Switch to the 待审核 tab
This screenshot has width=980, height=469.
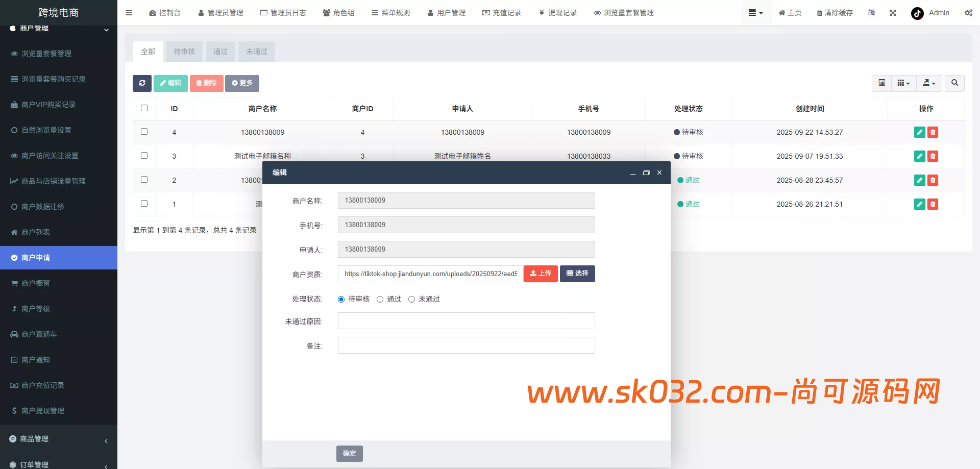point(184,51)
